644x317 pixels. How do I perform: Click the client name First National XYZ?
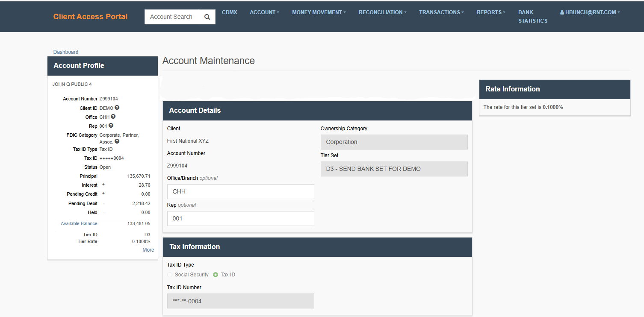188,141
